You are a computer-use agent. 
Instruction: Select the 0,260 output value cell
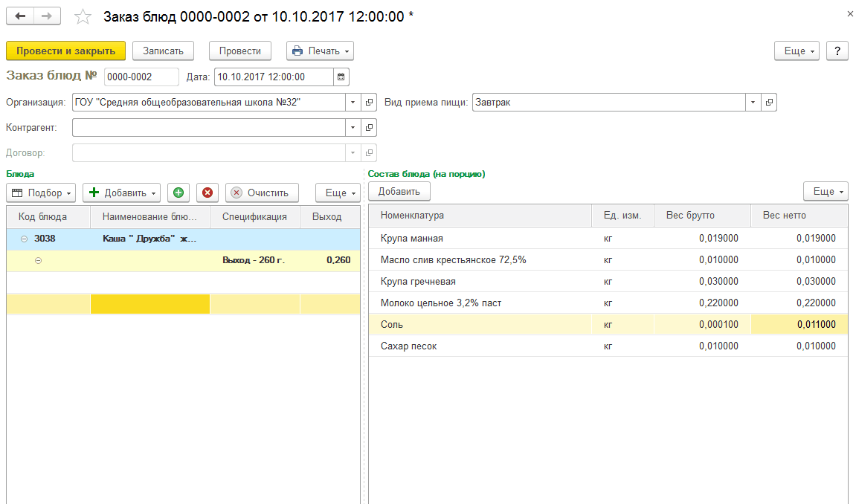329,260
